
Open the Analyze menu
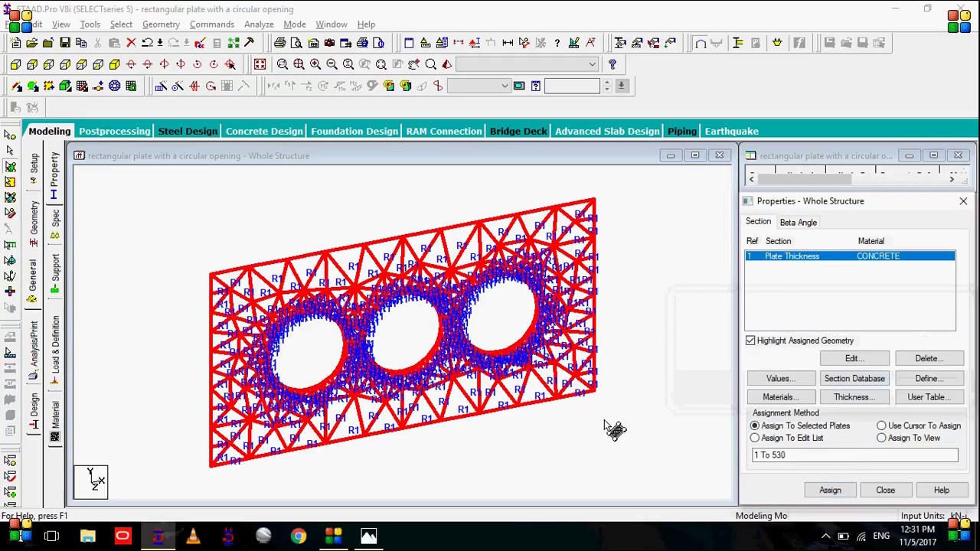pos(259,24)
